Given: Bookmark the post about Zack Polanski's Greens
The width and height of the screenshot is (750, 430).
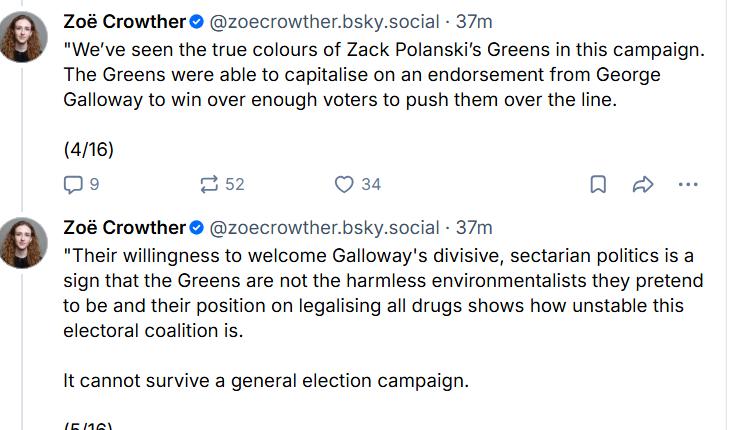Looking at the screenshot, I should point(597,184).
